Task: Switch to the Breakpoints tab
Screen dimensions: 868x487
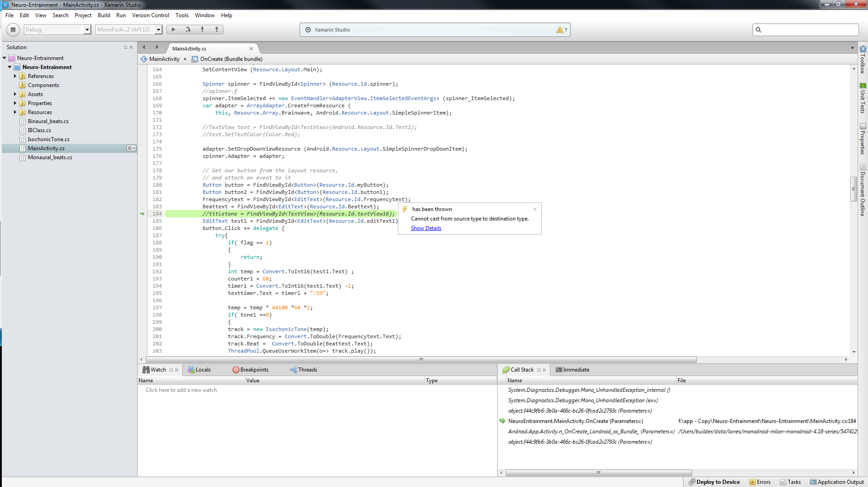Action: pos(250,370)
